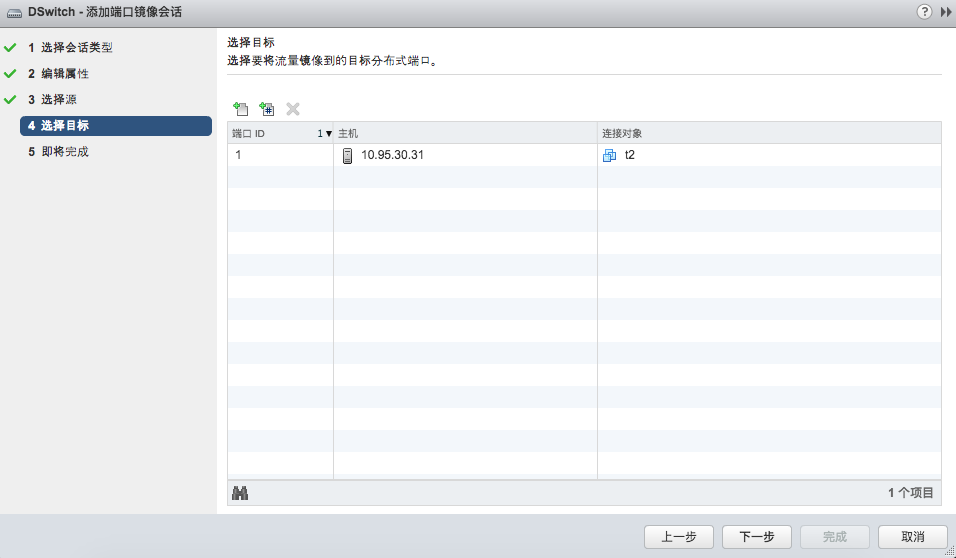Go to step 2 编辑属性
The image size is (956, 558).
pyautogui.click(x=59, y=74)
